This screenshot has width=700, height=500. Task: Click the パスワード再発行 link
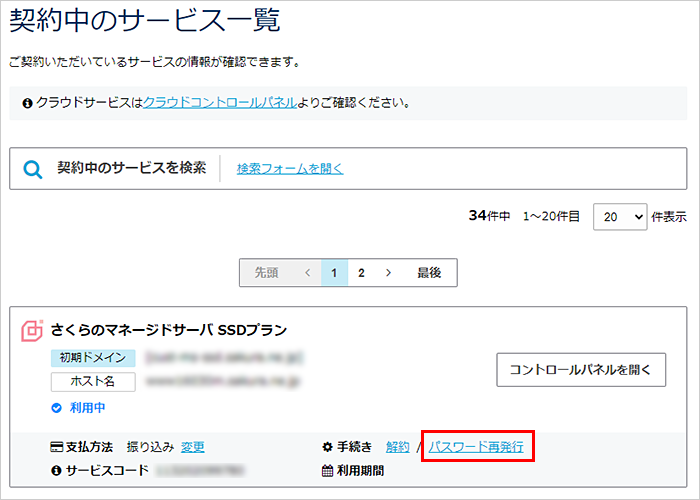pyautogui.click(x=476, y=447)
